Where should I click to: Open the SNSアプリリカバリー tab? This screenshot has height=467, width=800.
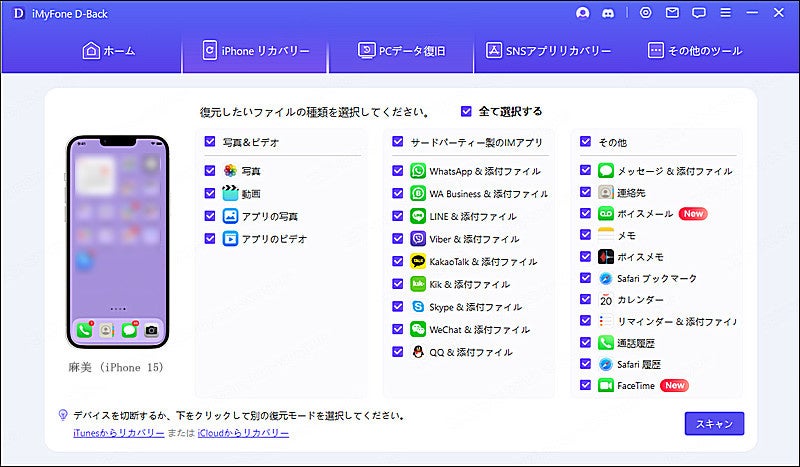tap(547, 51)
